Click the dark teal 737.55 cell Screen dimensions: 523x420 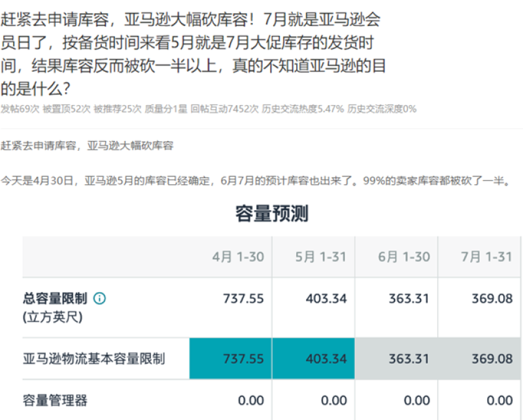pos(231,359)
